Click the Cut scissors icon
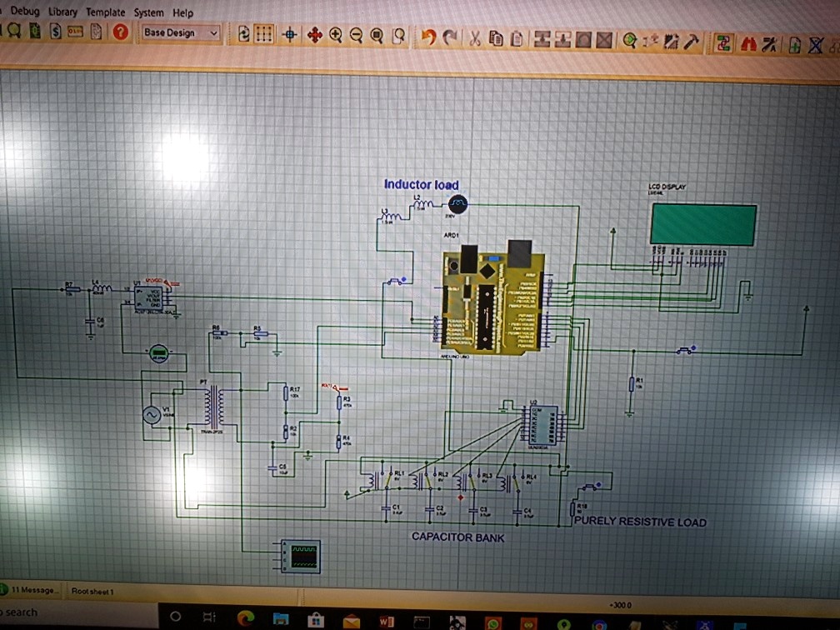The width and height of the screenshot is (840, 630). point(475,37)
